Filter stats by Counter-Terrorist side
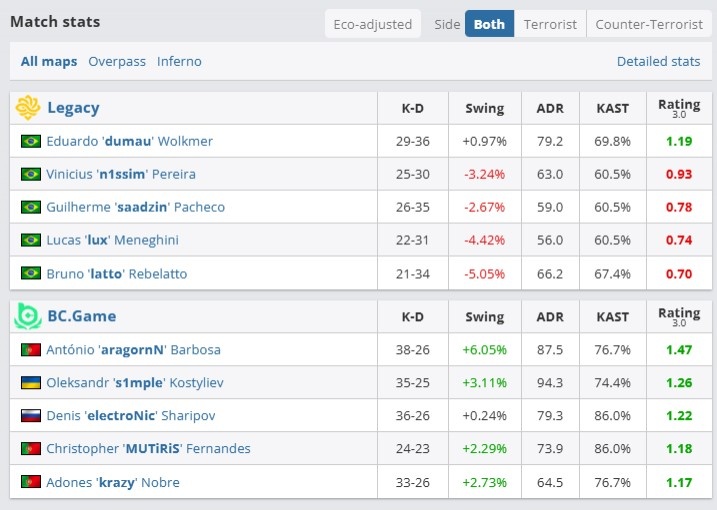Screen dimensions: 717x510 pyautogui.click(x=647, y=24)
